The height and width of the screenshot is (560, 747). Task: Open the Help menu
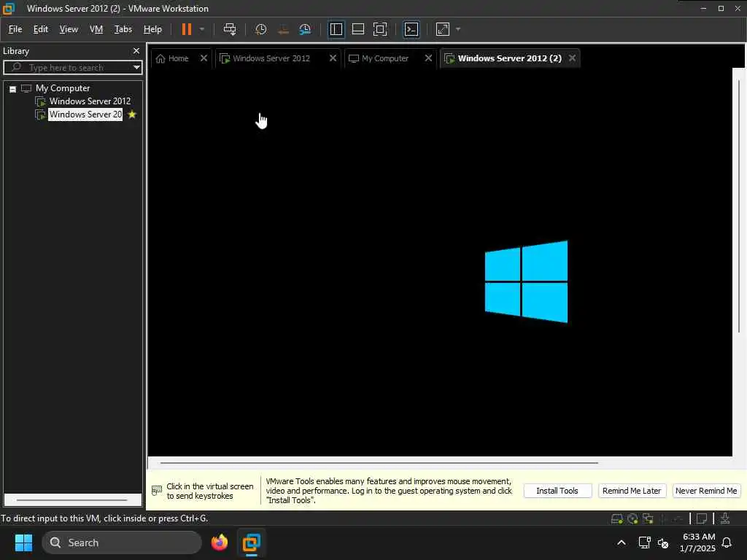coord(152,29)
